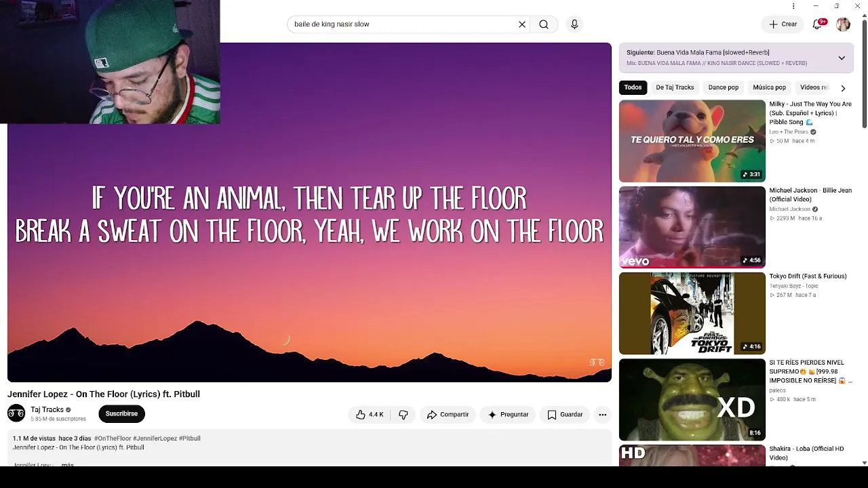Show more filter chips with arrow
Screen dimensions: 868x488
843,88
